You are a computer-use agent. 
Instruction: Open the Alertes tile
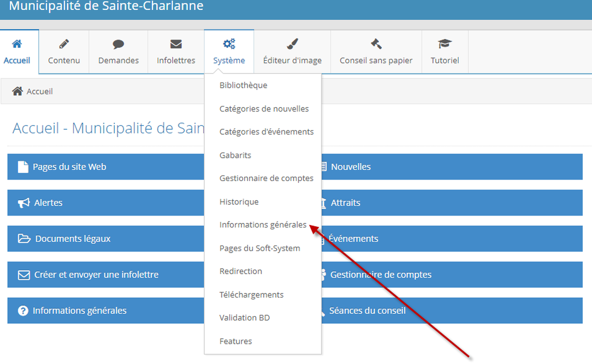pyautogui.click(x=106, y=203)
